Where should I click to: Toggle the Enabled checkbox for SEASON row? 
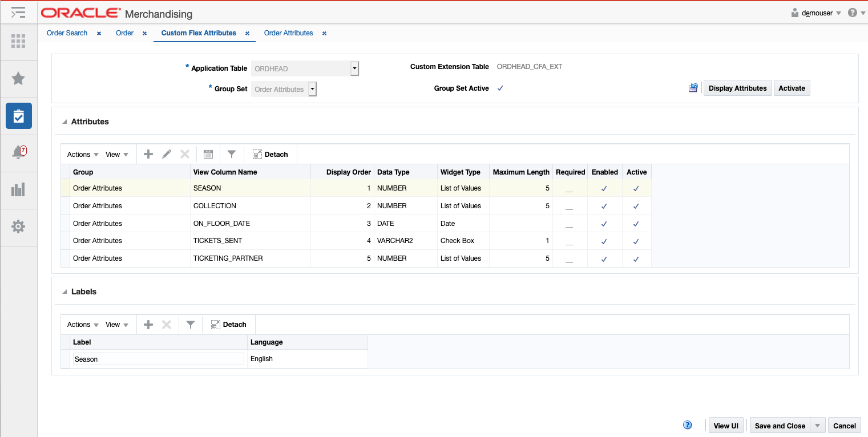click(604, 188)
